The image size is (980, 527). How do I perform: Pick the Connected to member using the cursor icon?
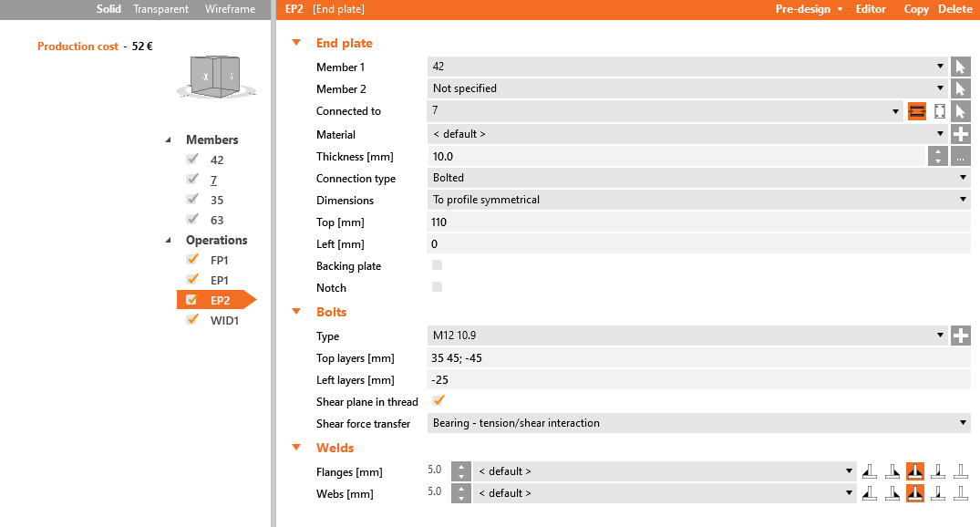pyautogui.click(x=961, y=111)
